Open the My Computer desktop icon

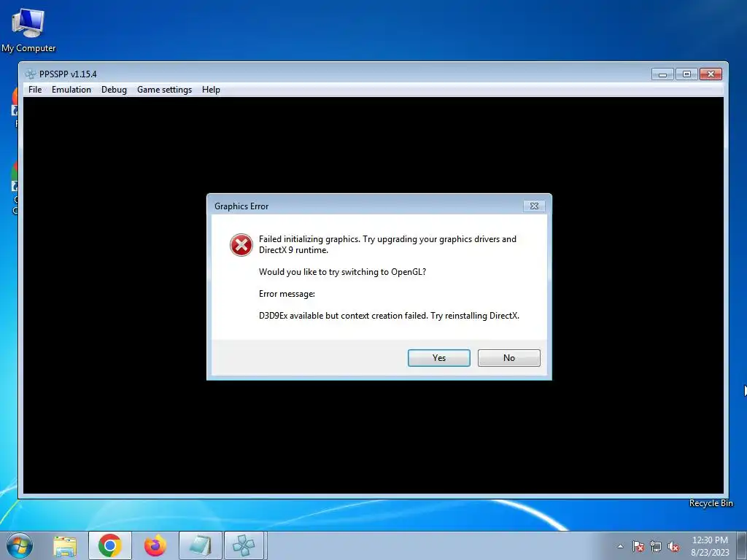point(28,29)
